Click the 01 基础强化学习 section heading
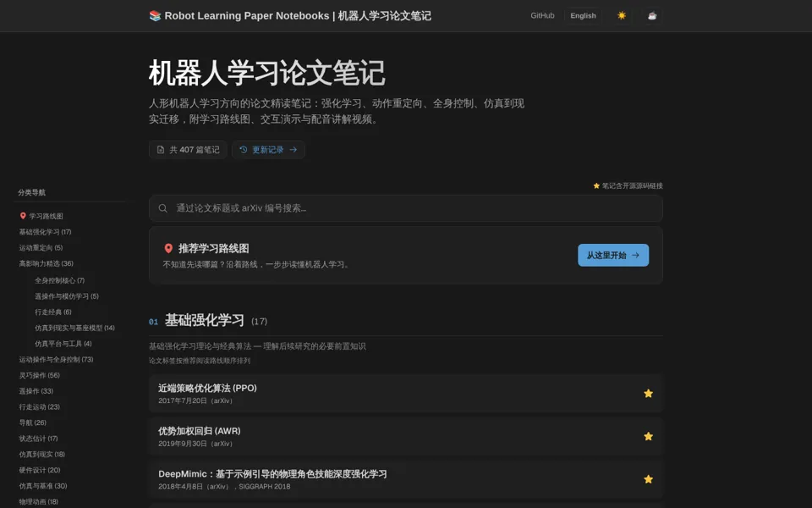 point(208,321)
